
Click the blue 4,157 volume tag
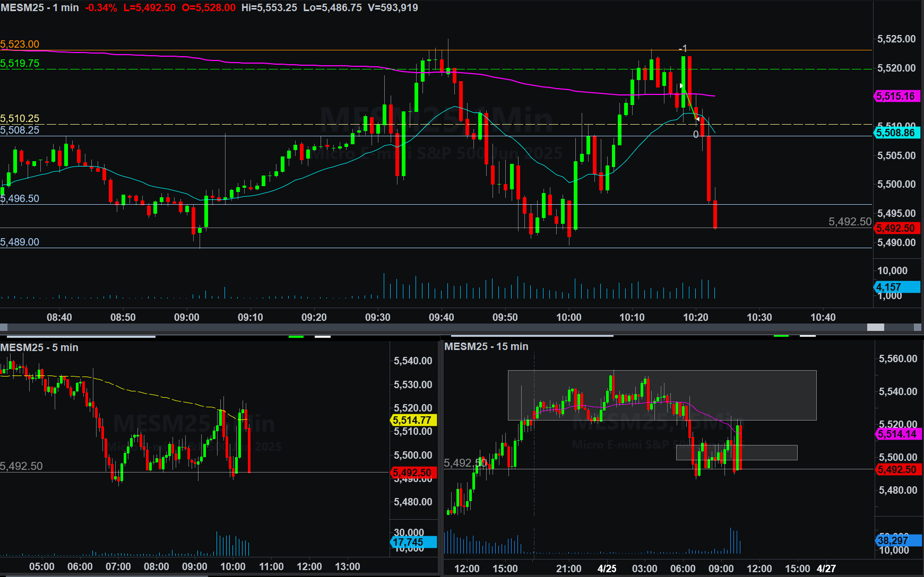896,287
